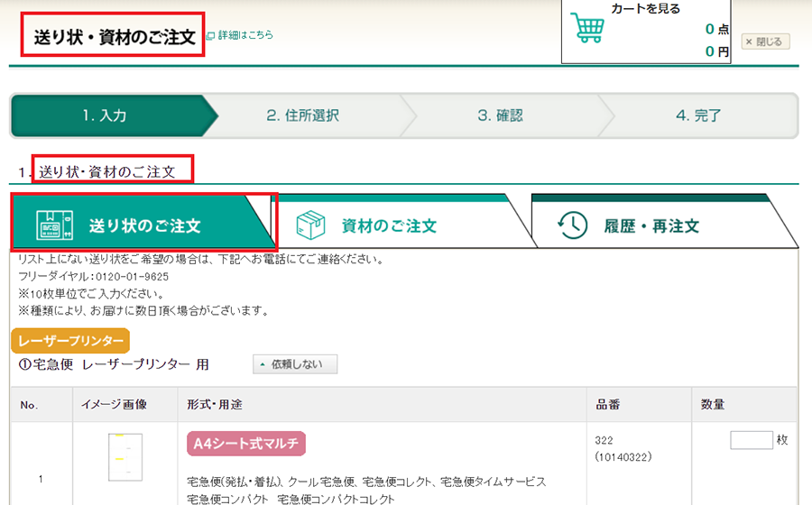The height and width of the screenshot is (505, 812).
Task: Click the cart count 0 点
Action: pyautogui.click(x=717, y=30)
